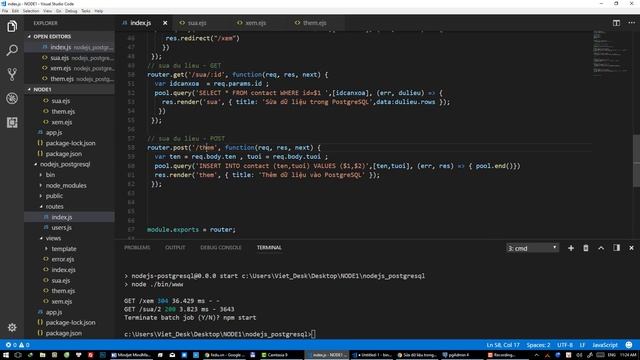
Task: Change indentation via Spaces: 2
Action: [x=538, y=345]
